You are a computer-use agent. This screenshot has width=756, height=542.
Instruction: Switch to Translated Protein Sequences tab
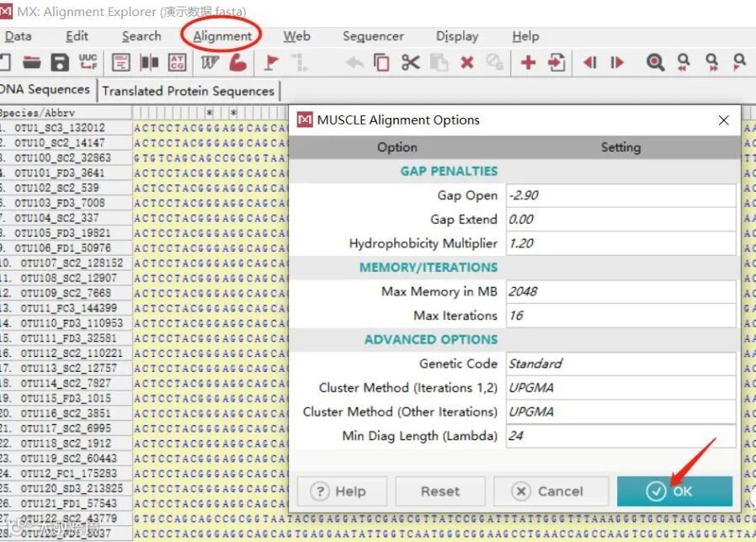click(x=189, y=91)
